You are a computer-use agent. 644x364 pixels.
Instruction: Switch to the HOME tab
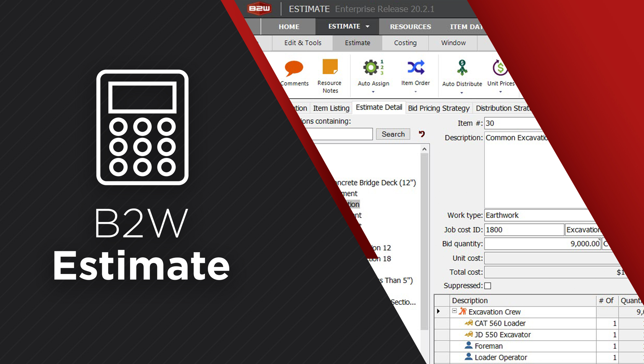pyautogui.click(x=289, y=27)
